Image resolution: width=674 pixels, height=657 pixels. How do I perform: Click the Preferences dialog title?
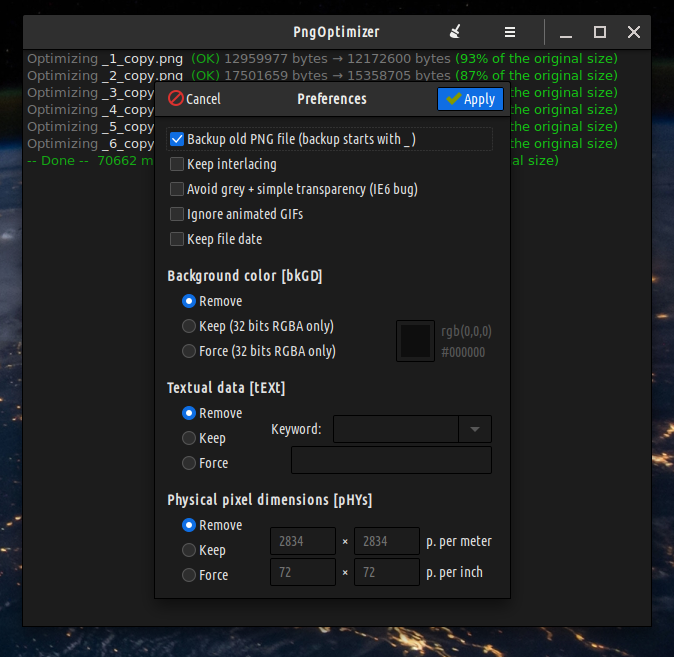pyautogui.click(x=332, y=99)
